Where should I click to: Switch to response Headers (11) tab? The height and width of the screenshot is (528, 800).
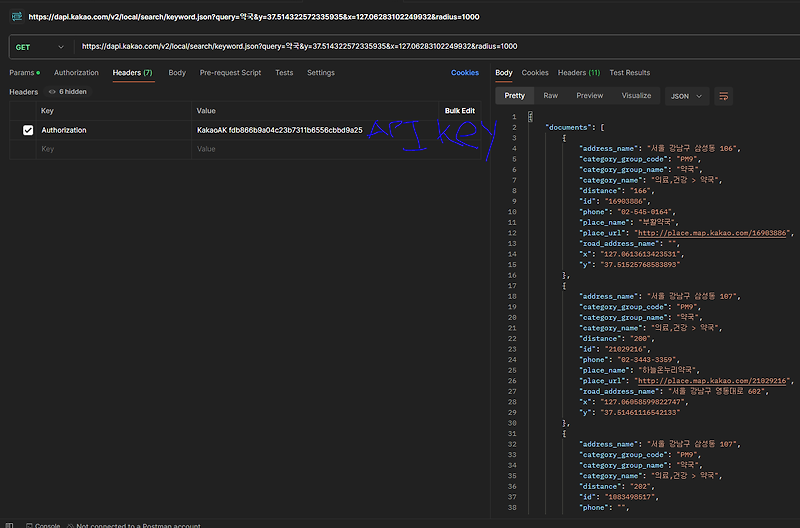(578, 73)
